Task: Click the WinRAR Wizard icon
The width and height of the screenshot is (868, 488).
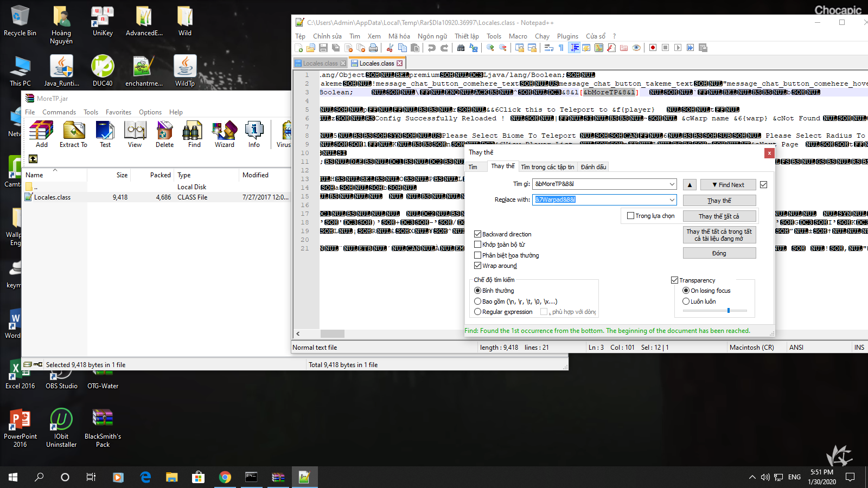Action: tap(224, 134)
